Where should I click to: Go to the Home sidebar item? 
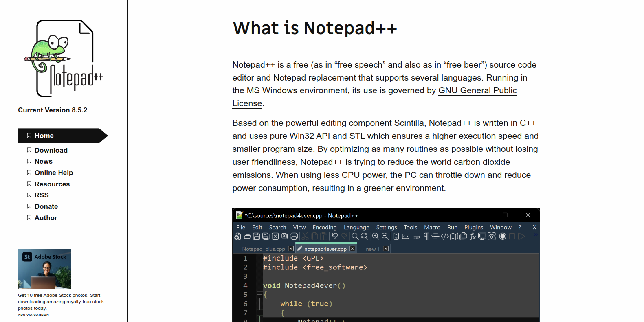(x=63, y=136)
